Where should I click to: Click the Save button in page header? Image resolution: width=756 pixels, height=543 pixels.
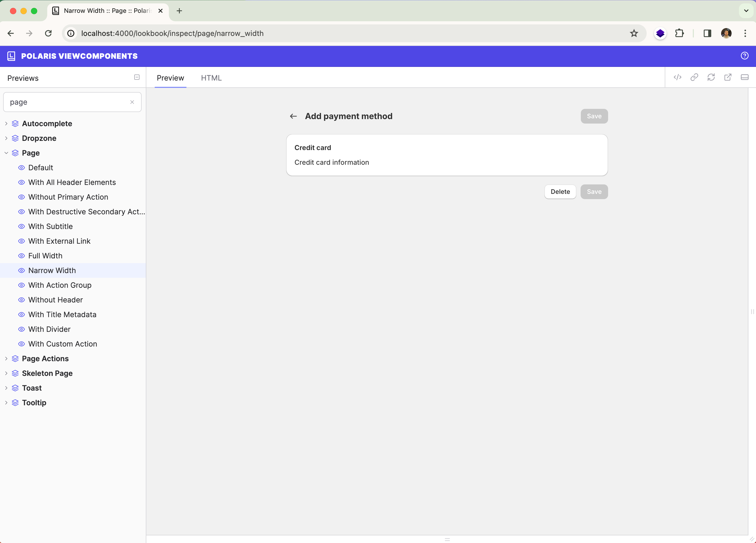pyautogui.click(x=594, y=116)
